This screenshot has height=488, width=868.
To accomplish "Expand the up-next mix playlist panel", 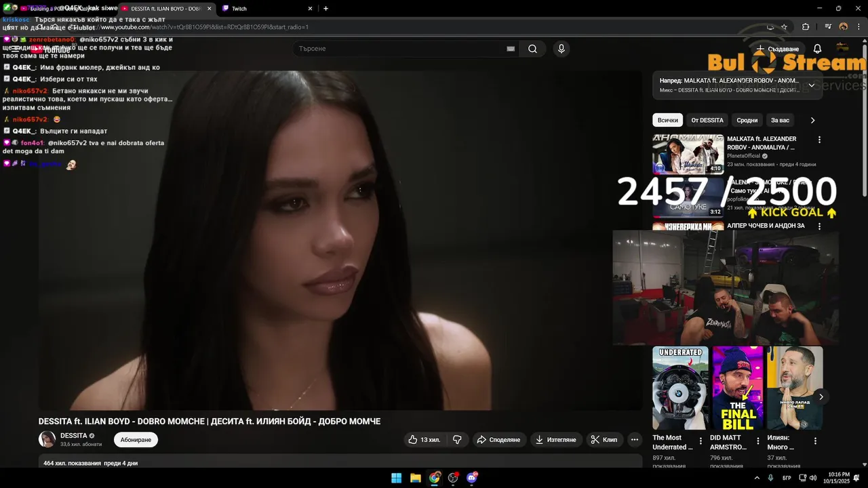I will [811, 85].
